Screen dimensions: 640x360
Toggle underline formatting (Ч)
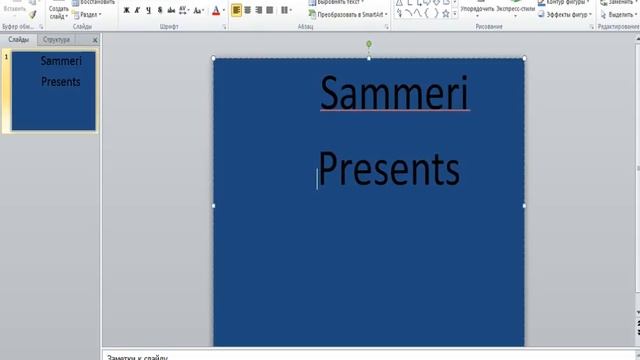pyautogui.click(x=149, y=10)
